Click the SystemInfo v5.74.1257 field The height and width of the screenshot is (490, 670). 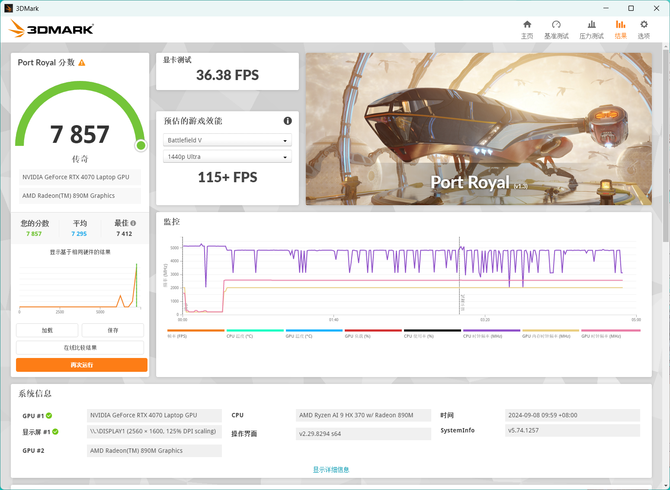point(573,430)
